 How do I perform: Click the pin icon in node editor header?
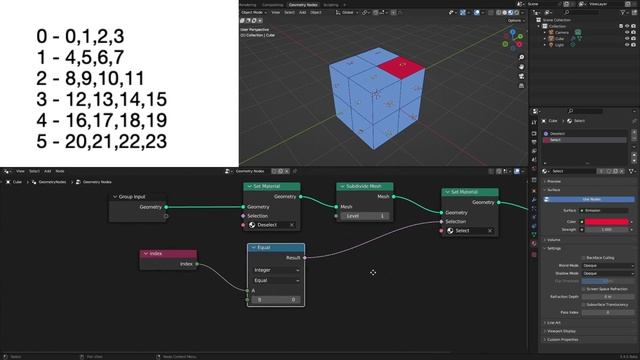point(295,171)
